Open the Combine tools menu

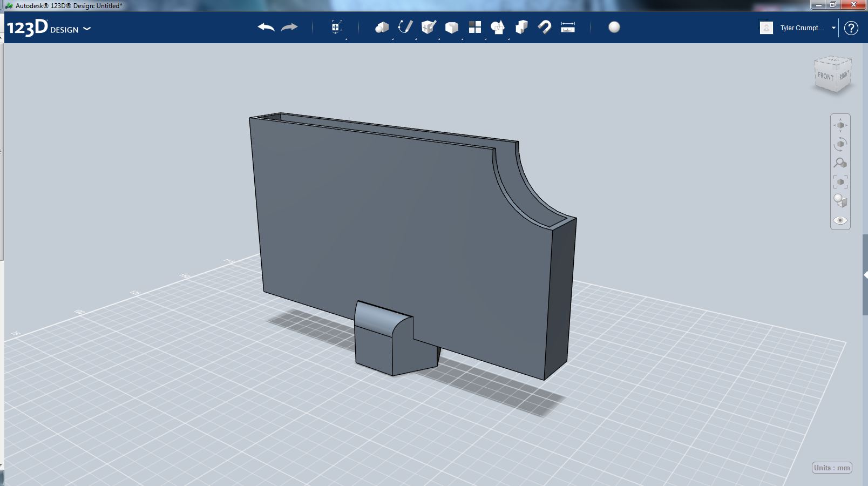point(521,27)
